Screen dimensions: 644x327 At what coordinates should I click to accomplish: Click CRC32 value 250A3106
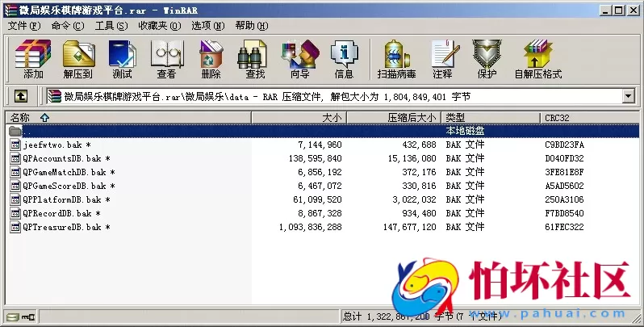coord(564,199)
